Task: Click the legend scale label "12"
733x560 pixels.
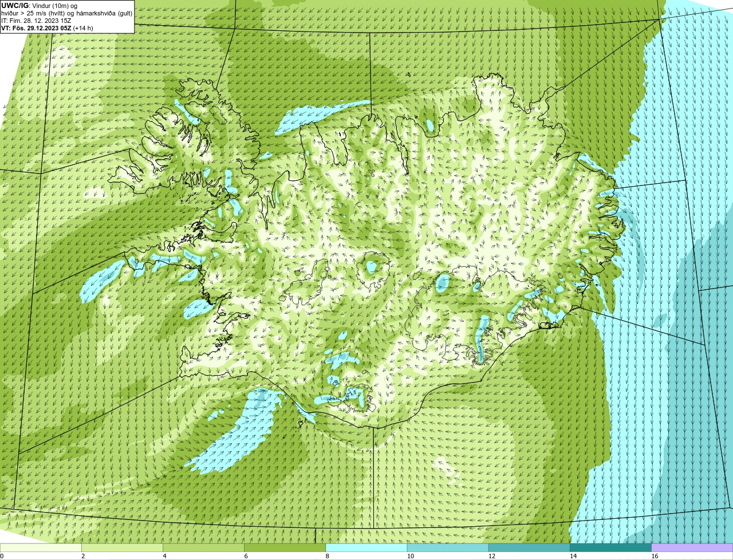Action: pyautogui.click(x=491, y=556)
